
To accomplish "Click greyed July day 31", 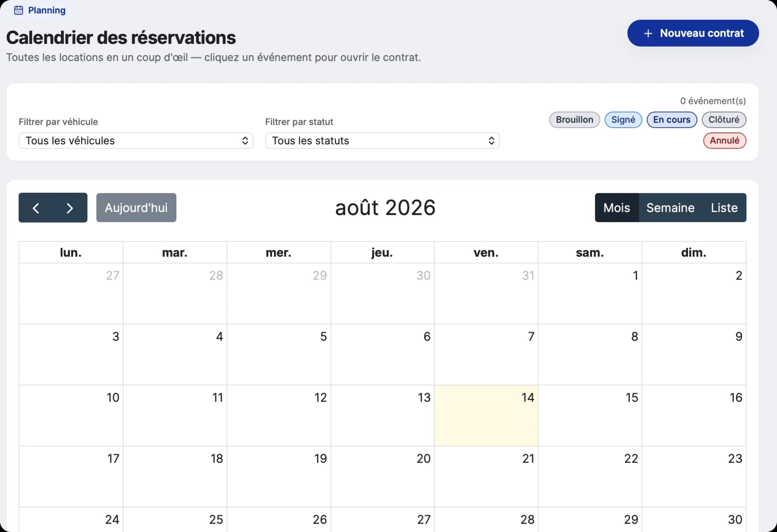I will tap(528, 275).
